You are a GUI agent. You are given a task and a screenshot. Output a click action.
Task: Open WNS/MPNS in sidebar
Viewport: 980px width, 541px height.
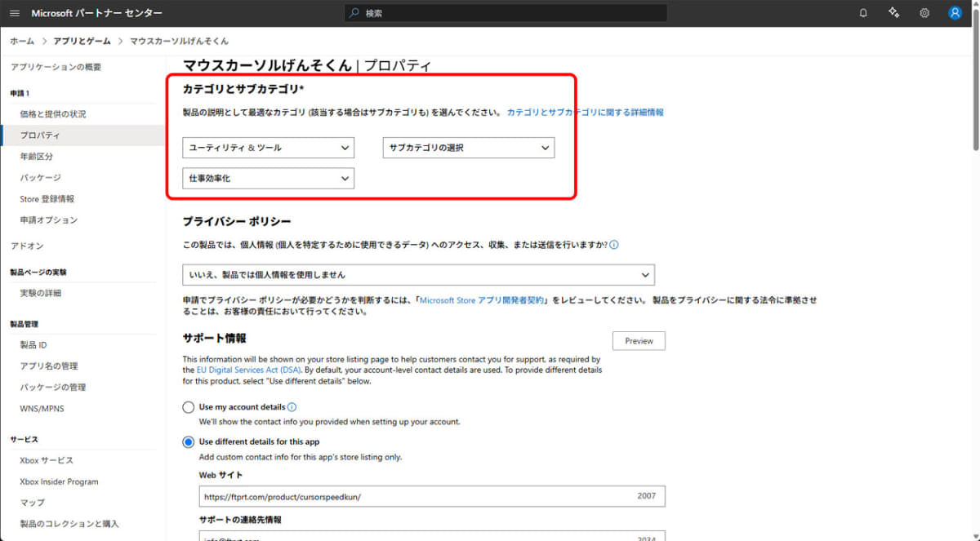[42, 408]
